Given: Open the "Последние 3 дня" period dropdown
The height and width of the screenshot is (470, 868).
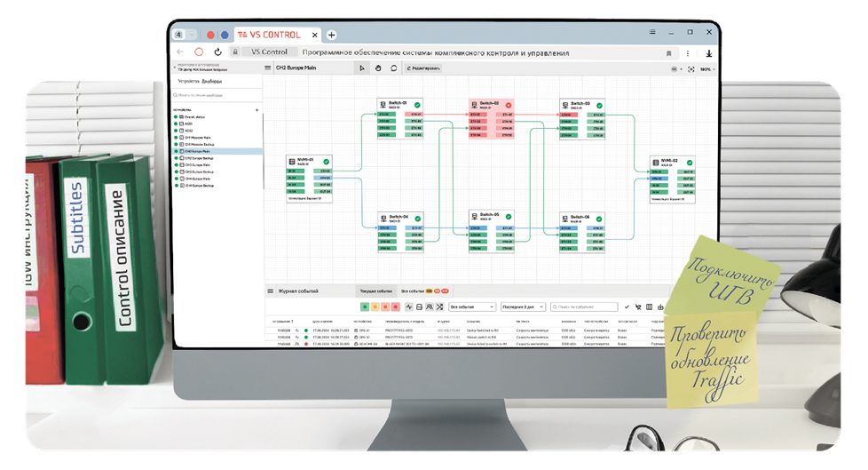Looking at the screenshot, I should 522,307.
